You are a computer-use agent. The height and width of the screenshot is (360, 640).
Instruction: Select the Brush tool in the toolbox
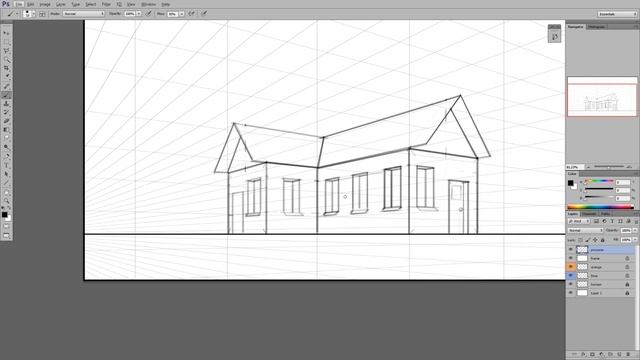6,95
